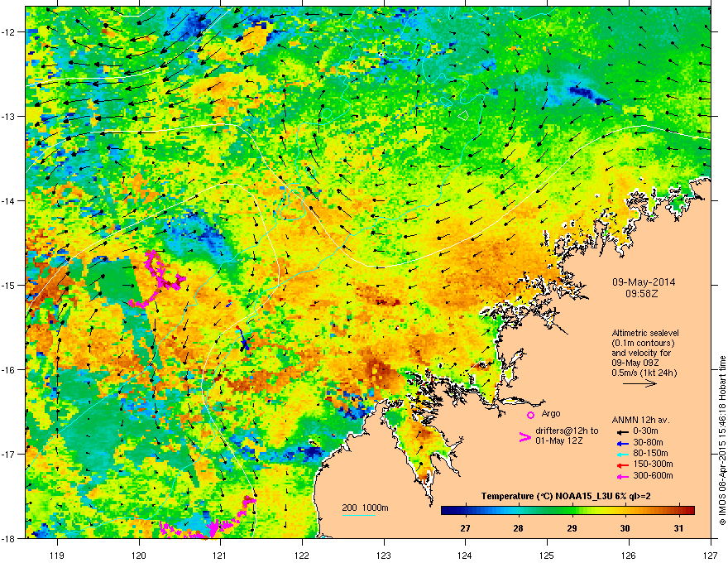Click the '80-150m' depth label
Screen dimensions: 728x563
[x=650, y=454]
